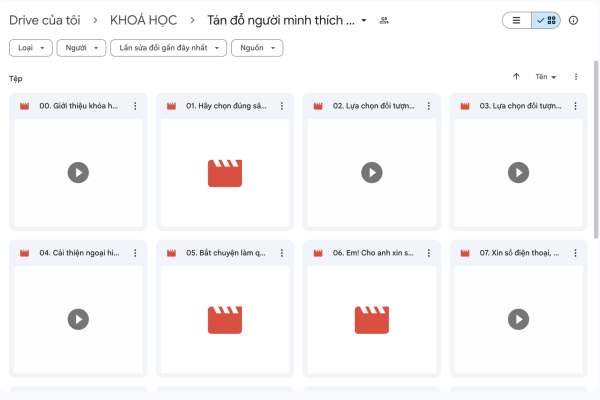
Task: Play the 03. Lựa chọn đối tượn... video preview
Action: pos(518,173)
